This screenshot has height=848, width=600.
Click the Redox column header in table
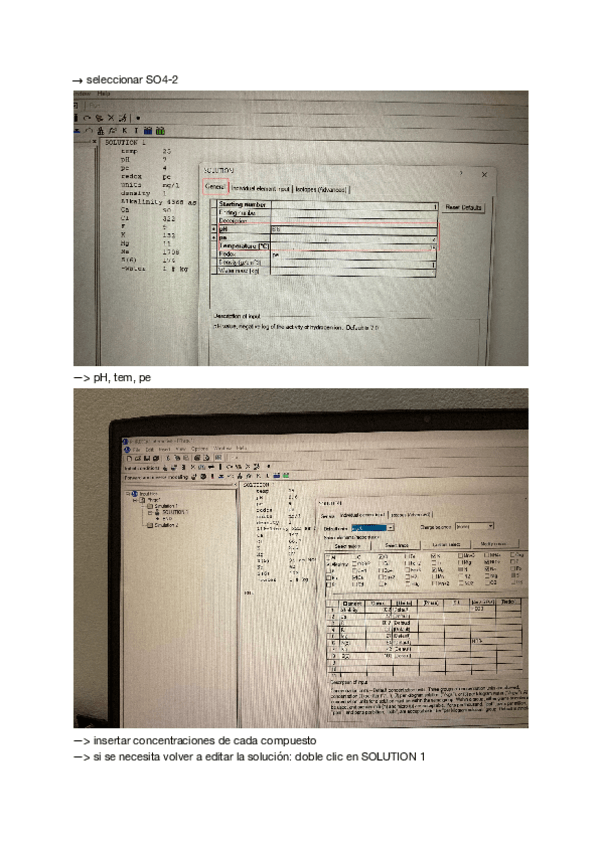(509, 601)
